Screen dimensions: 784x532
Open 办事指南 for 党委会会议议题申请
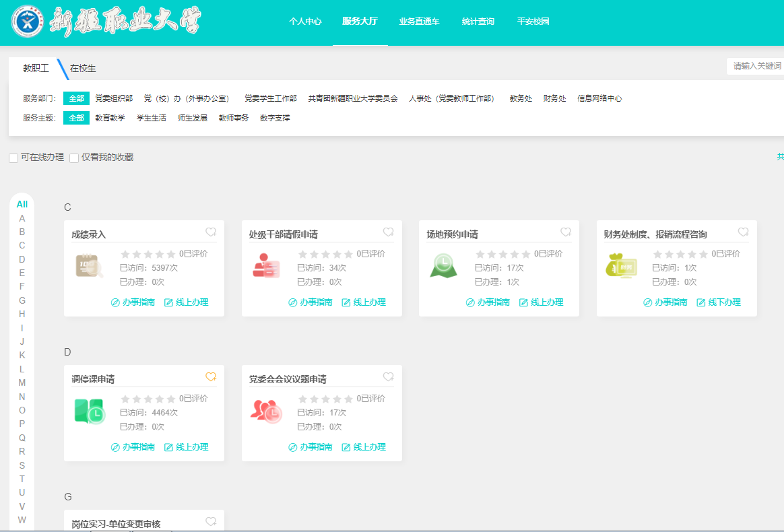click(311, 447)
